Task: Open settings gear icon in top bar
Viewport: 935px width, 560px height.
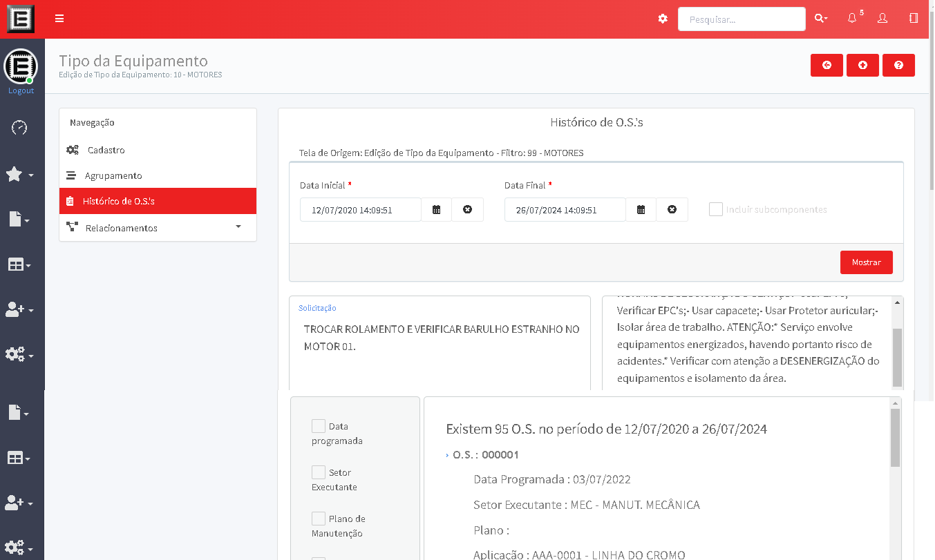Action: [663, 19]
